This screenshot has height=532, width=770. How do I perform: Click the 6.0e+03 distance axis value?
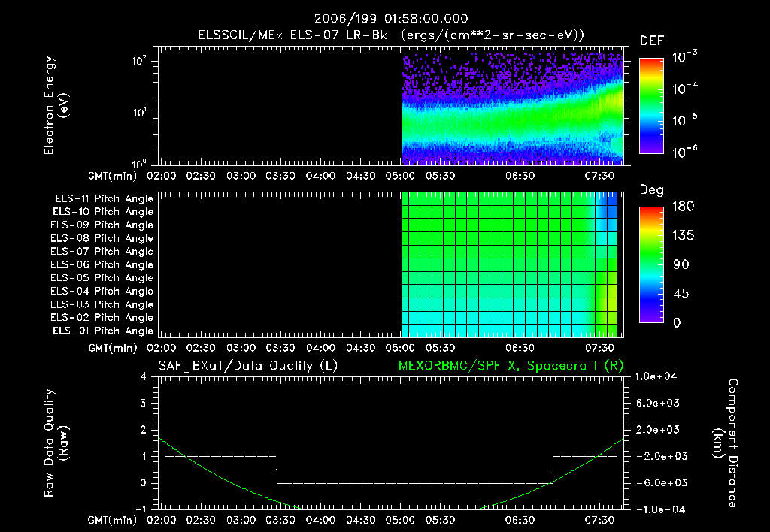click(x=658, y=403)
